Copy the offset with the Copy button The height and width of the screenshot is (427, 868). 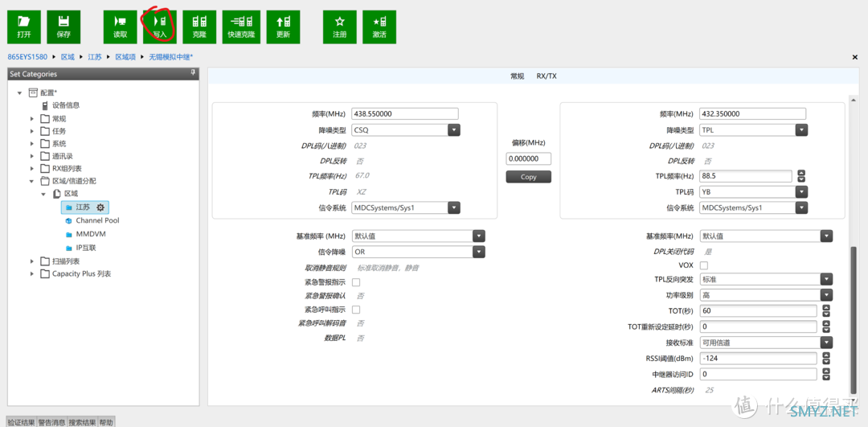point(529,177)
